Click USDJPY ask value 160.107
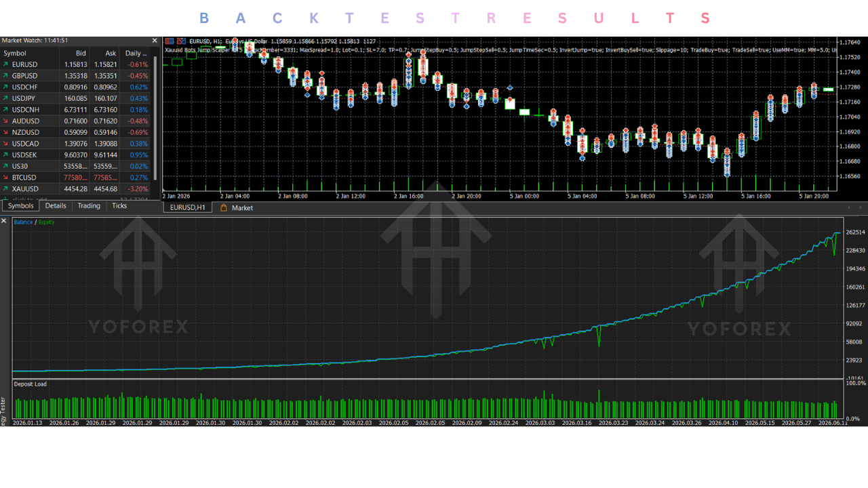The height and width of the screenshot is (488, 868). [105, 98]
